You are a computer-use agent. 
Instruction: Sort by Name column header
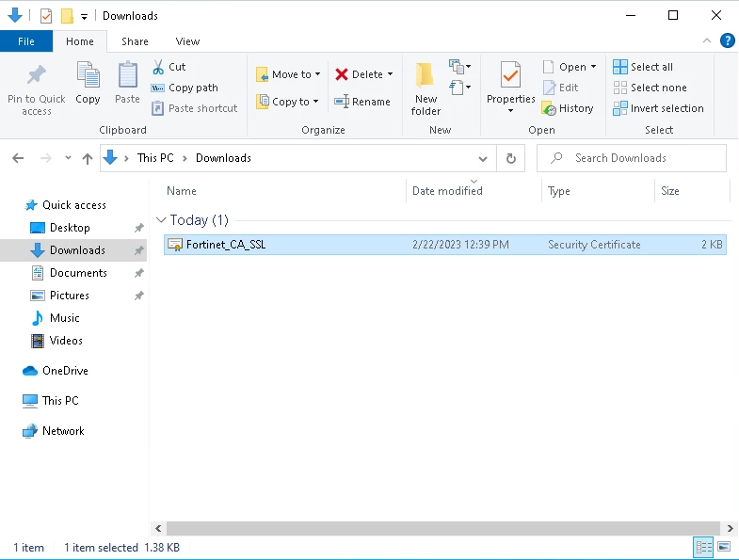tap(182, 191)
